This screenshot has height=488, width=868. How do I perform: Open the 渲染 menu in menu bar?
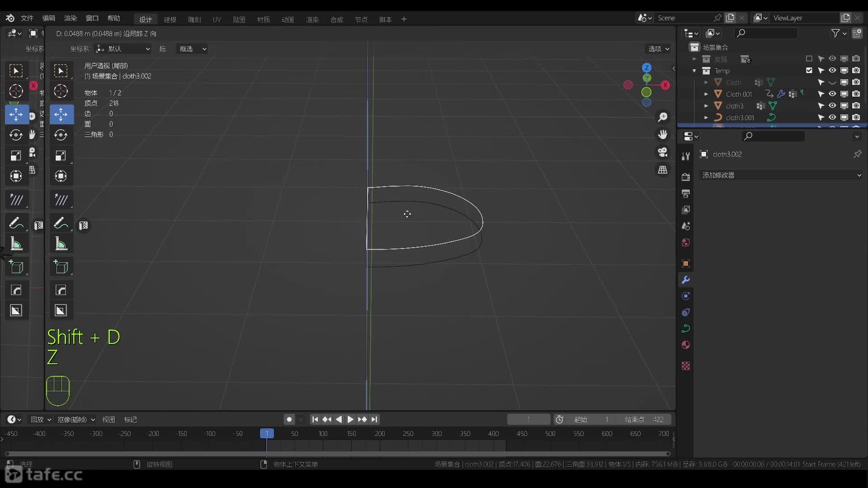70,17
